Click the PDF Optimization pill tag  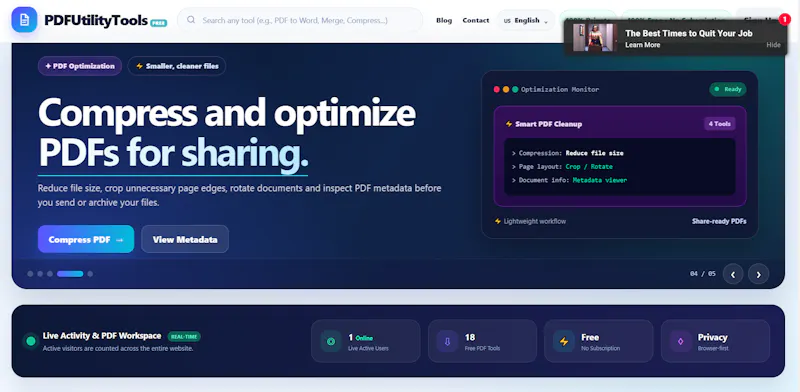click(80, 66)
